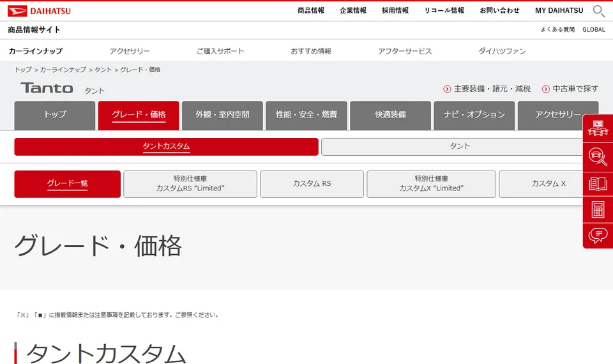Open the chat consultation sidebar icon
The height and width of the screenshot is (364, 613).
[598, 236]
